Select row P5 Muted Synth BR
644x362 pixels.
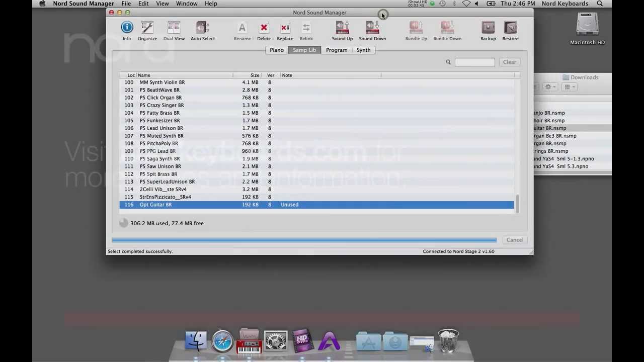coord(316,136)
